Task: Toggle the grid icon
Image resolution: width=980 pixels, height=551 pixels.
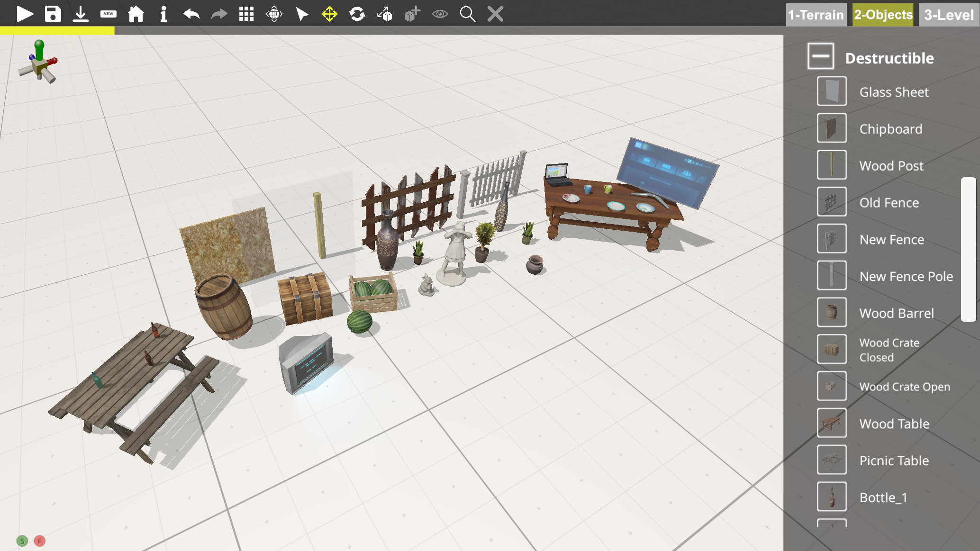Action: [246, 14]
